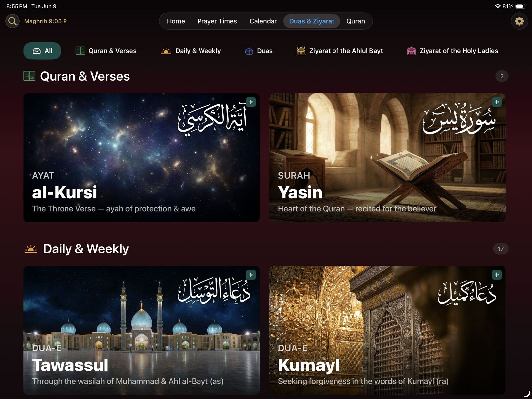Go to the Home tab
The height and width of the screenshot is (399, 532).
176,21
